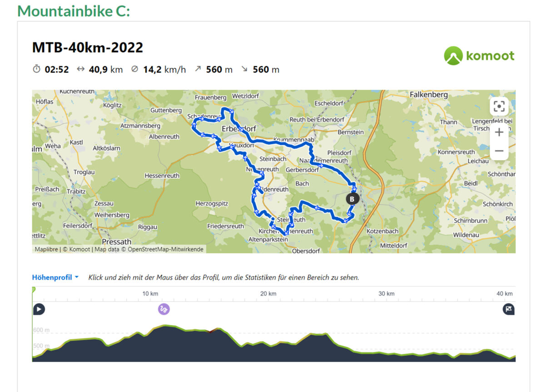Click the 20 km mark on the profile axis
The height and width of the screenshot is (392, 545).
tap(268, 294)
